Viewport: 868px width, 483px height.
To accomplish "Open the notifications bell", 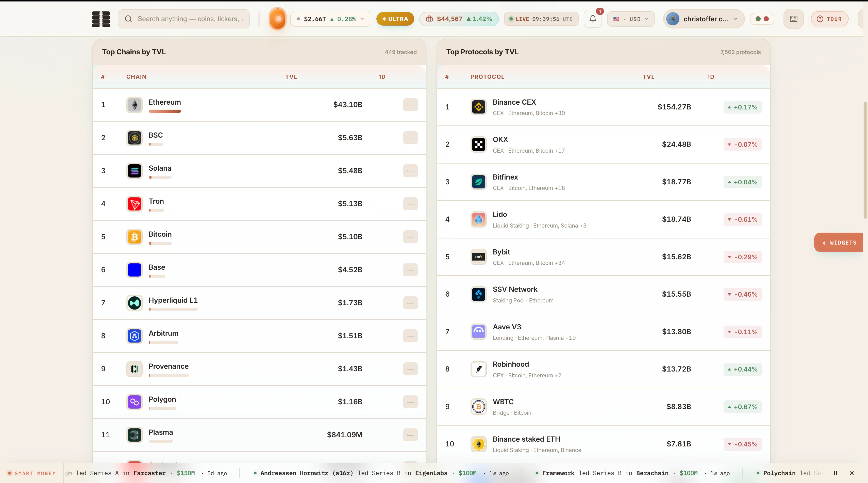I will [x=593, y=19].
